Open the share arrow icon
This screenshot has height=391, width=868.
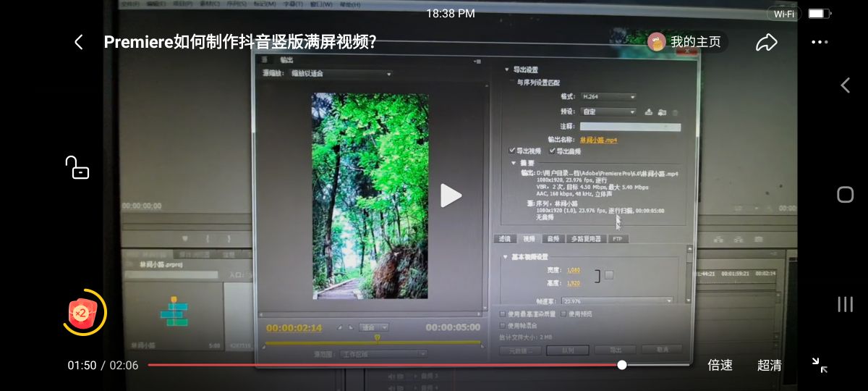[766, 42]
